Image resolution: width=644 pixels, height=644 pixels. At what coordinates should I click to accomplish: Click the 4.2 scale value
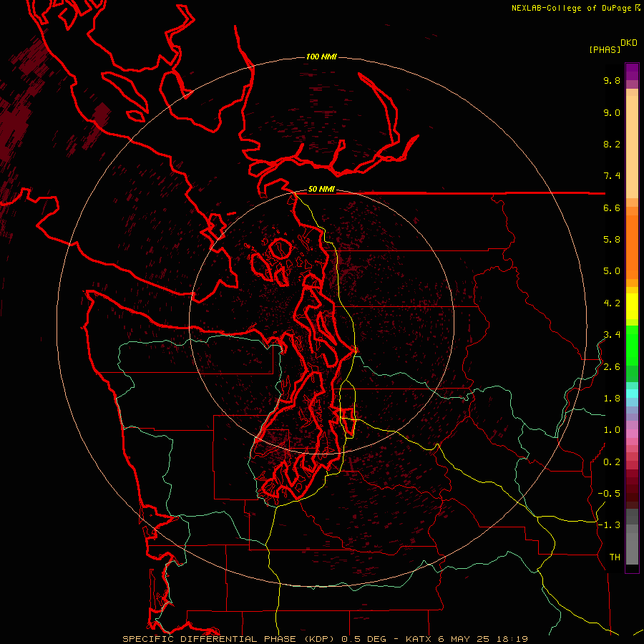pyautogui.click(x=612, y=303)
